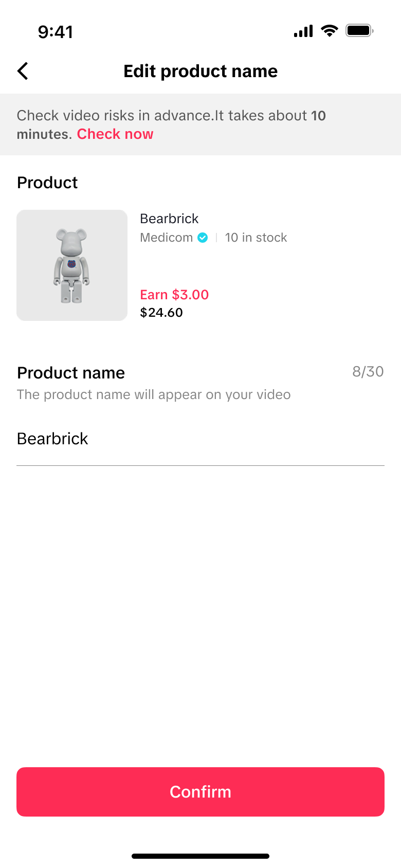This screenshot has width=401, height=868.
Task: Click the Product name field label
Action: coord(71,373)
